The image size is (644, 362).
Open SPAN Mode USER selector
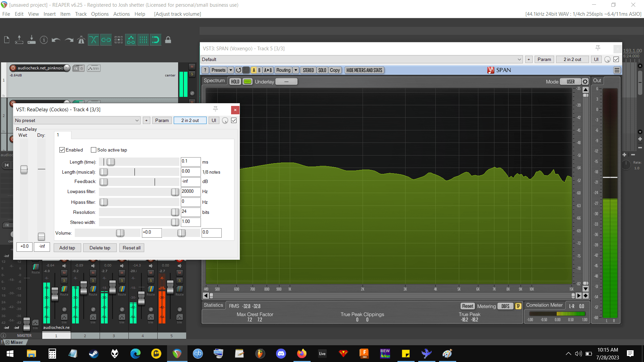(571, 82)
